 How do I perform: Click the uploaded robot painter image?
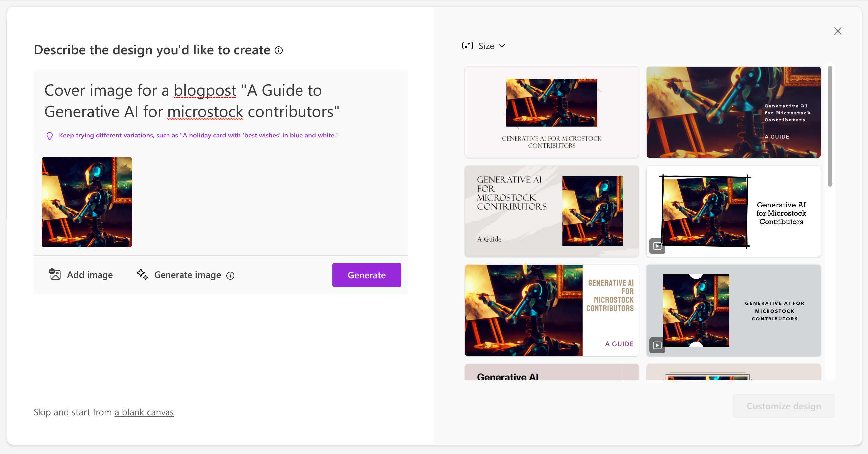click(x=87, y=202)
